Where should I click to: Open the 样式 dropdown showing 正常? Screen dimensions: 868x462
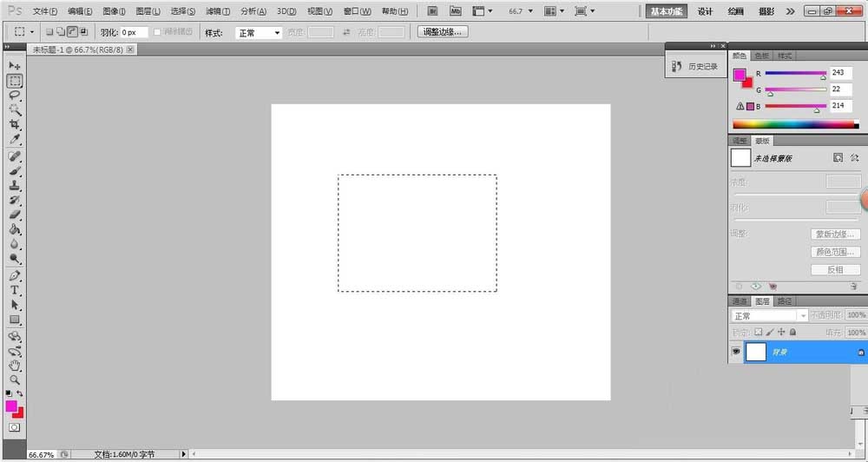[x=259, y=33]
